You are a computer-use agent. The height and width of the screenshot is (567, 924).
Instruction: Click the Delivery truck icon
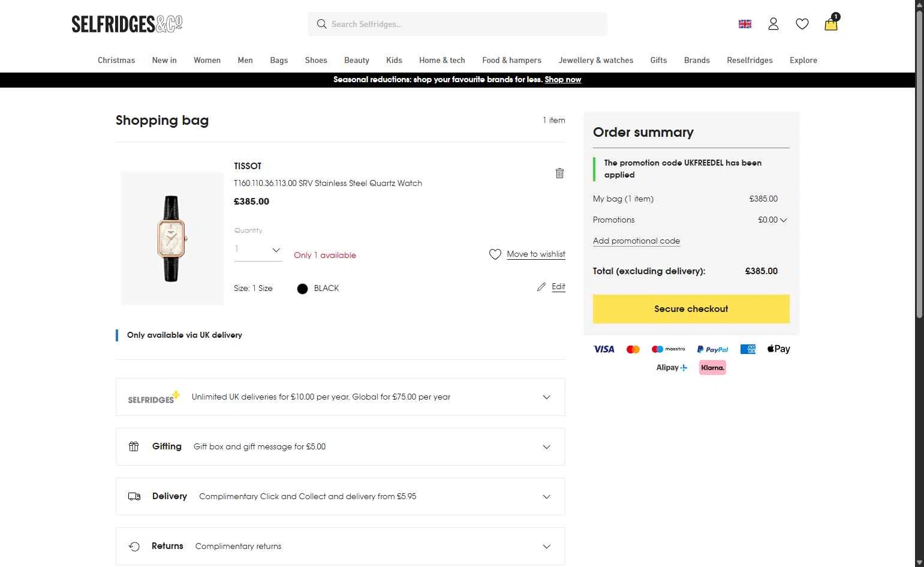(134, 496)
